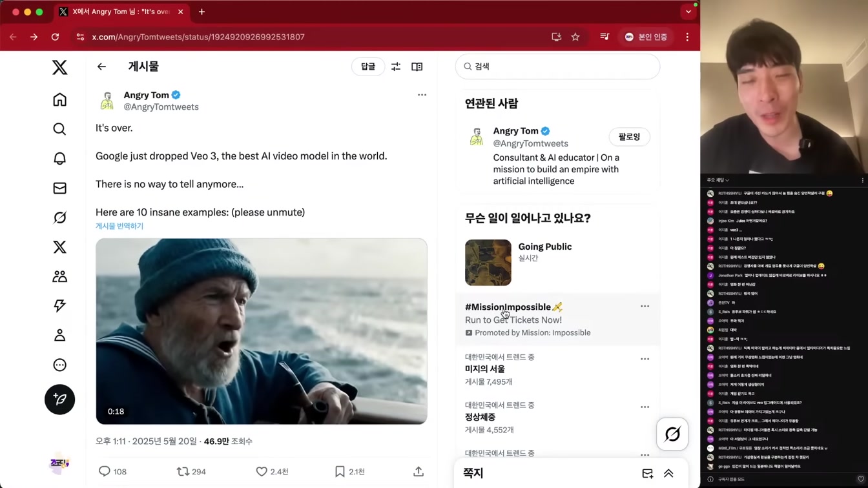Click the install app icon in address bar
The width and height of the screenshot is (868, 488).
coord(556,37)
